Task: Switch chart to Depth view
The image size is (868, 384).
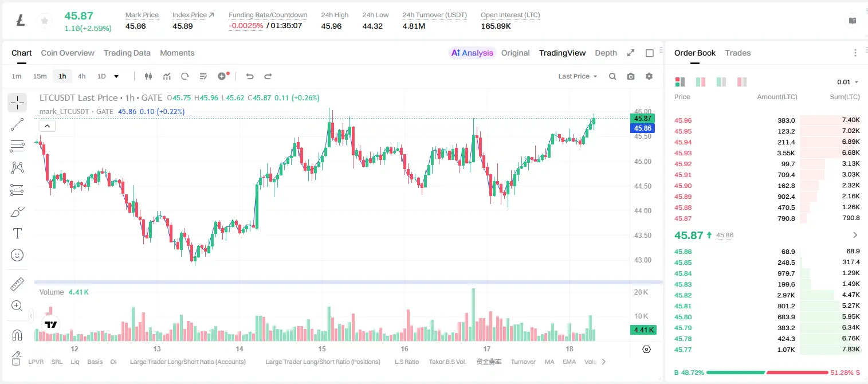Action: 606,53
